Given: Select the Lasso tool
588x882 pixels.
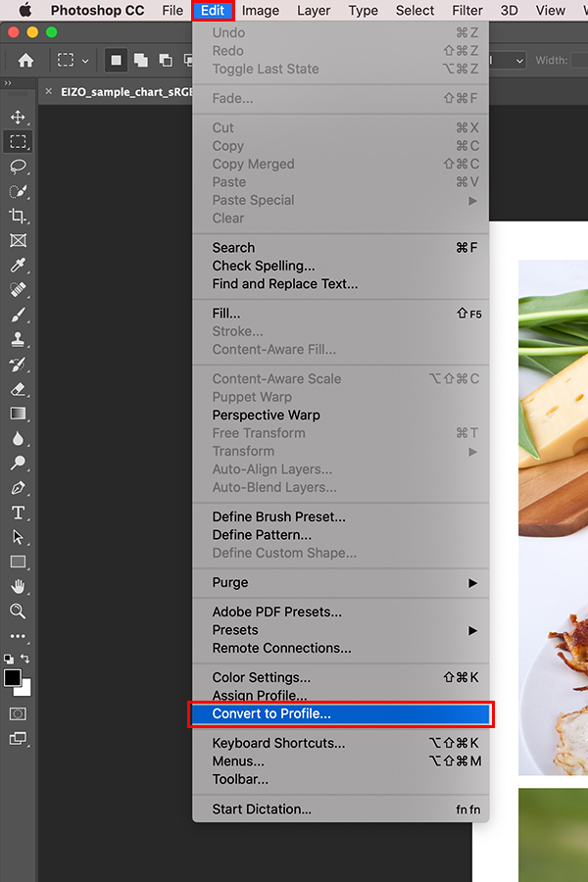Looking at the screenshot, I should pos(18,167).
